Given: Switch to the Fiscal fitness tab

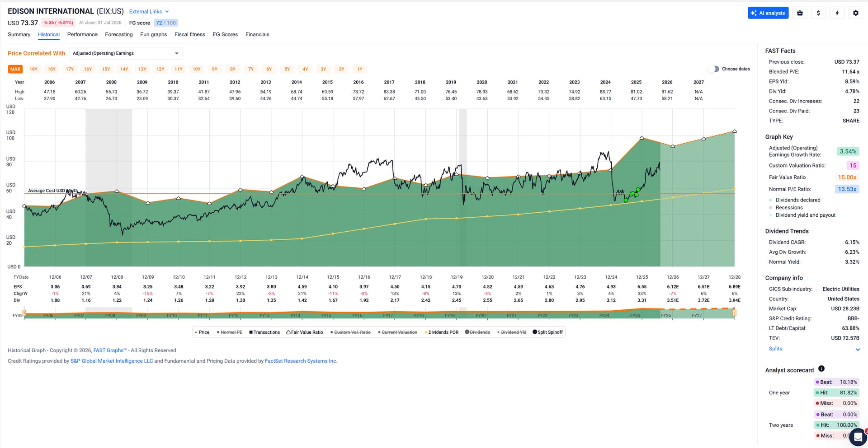Looking at the screenshot, I should tap(190, 35).
